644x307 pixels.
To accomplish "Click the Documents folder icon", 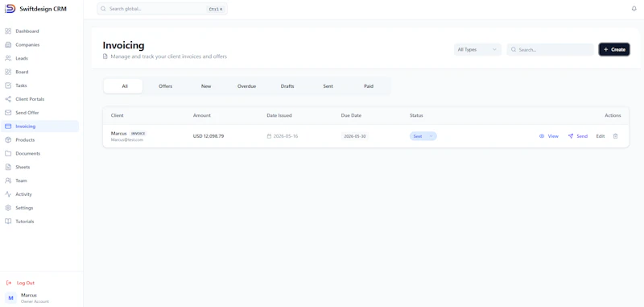I will point(8,153).
